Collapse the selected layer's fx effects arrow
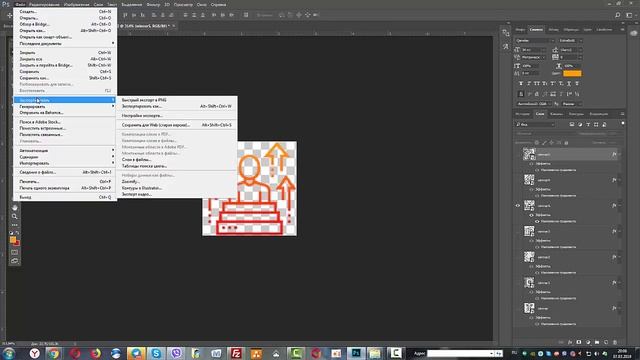 pos(620,155)
